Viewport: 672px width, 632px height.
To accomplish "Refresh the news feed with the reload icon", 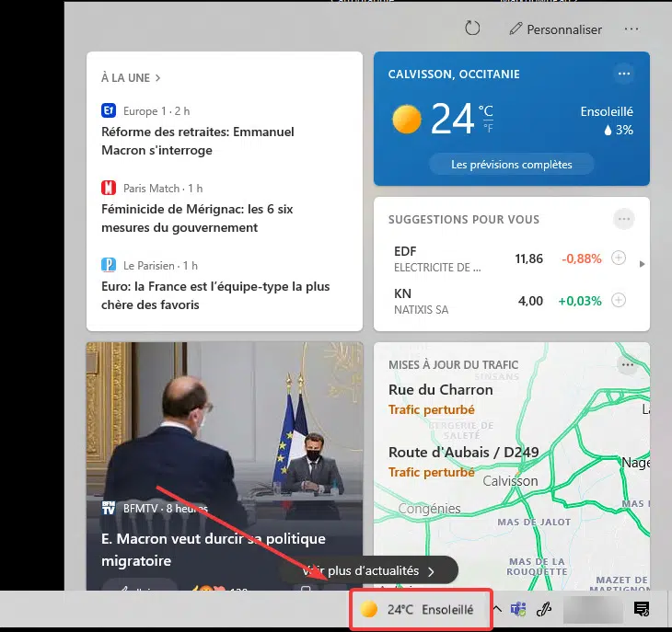I will click(472, 29).
